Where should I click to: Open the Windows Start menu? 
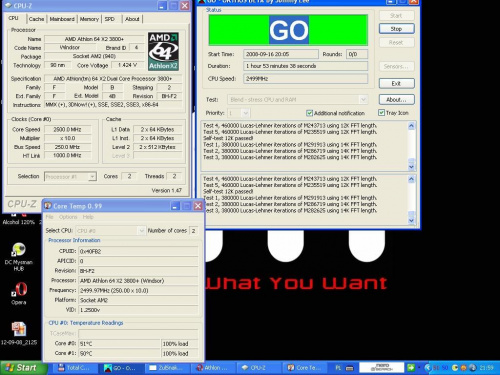pyautogui.click(x=23, y=368)
